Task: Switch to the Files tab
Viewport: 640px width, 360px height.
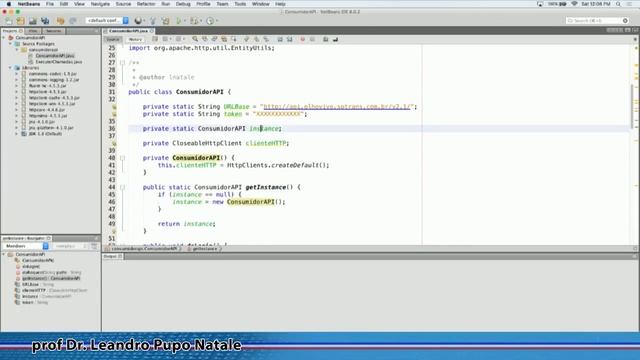Action: coord(33,31)
